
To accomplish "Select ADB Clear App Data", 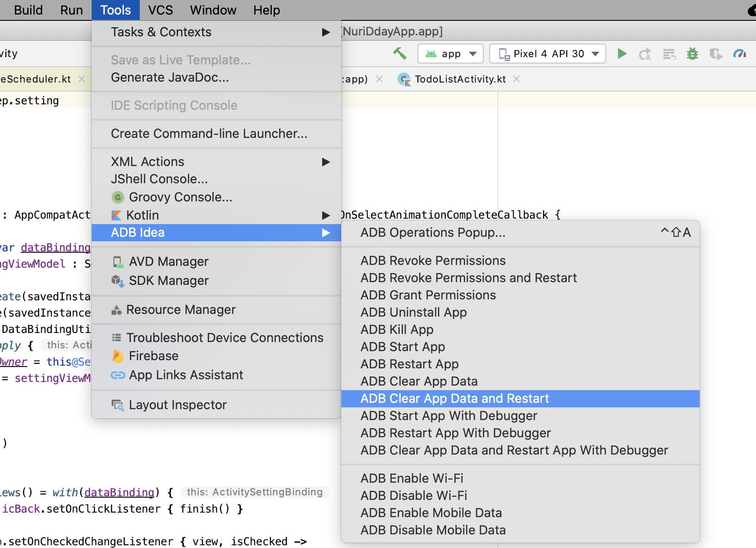I will point(520,382).
